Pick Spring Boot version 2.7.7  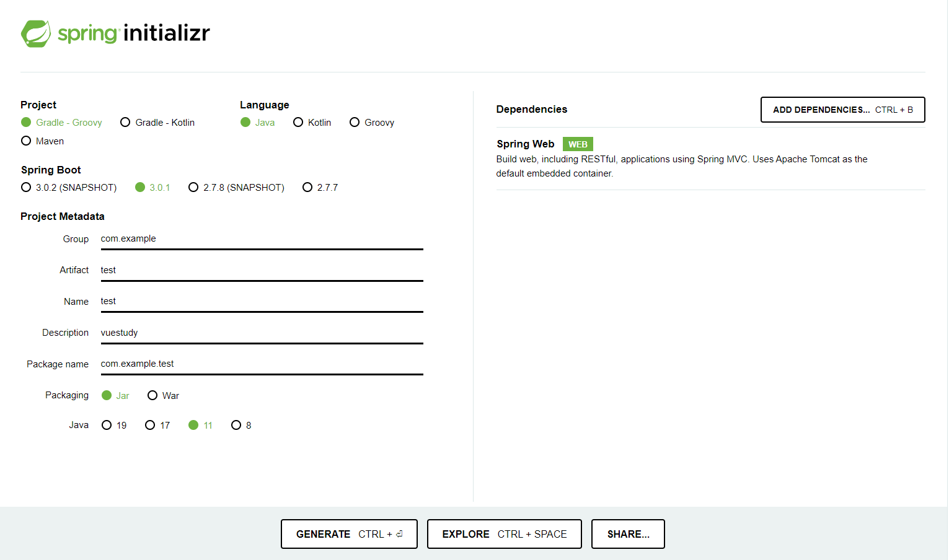click(x=320, y=188)
